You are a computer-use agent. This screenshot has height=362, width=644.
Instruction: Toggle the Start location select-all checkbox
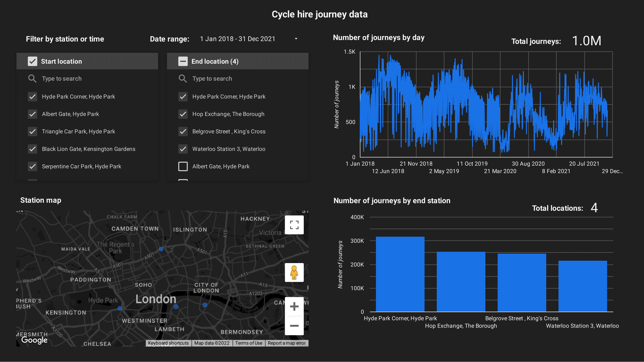click(33, 61)
